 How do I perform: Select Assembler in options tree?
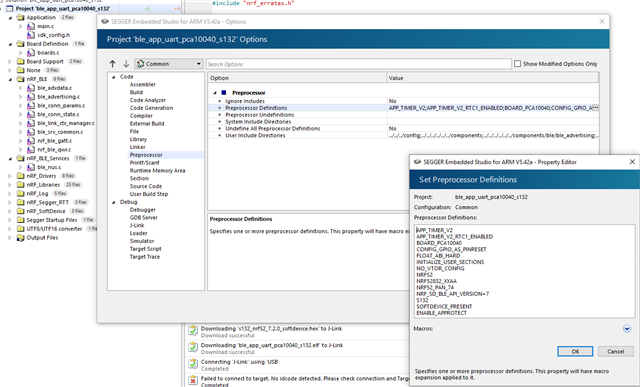[142, 85]
